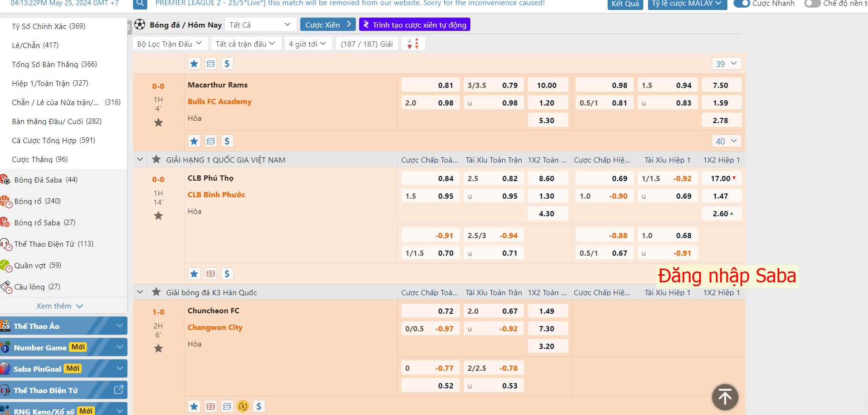Open Bóng Đá Saba (44) sport

(46, 180)
